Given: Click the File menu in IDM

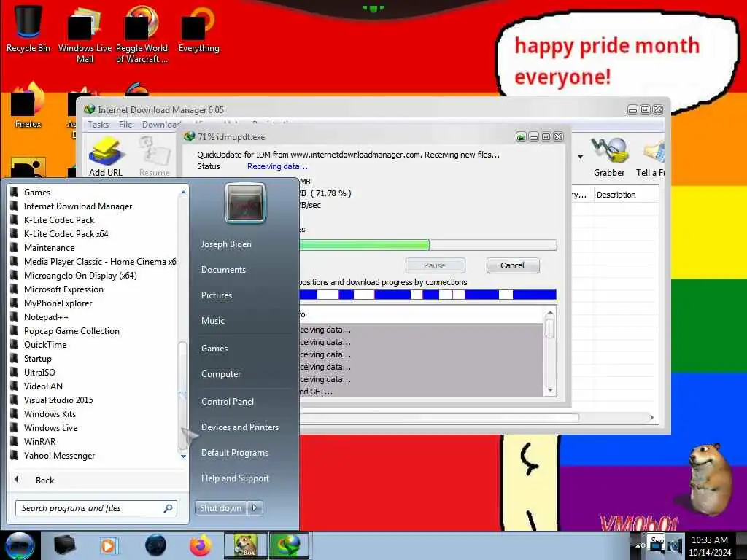Looking at the screenshot, I should point(125,125).
